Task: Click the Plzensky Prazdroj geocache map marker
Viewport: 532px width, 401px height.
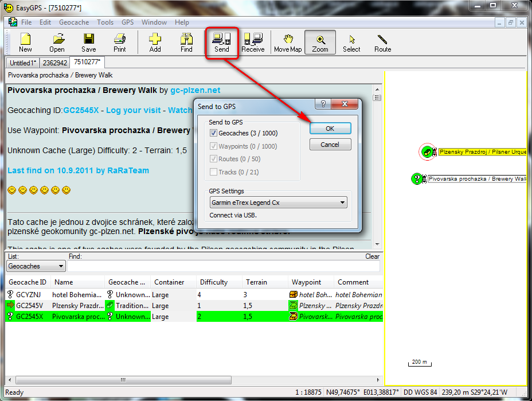Action: (427, 152)
